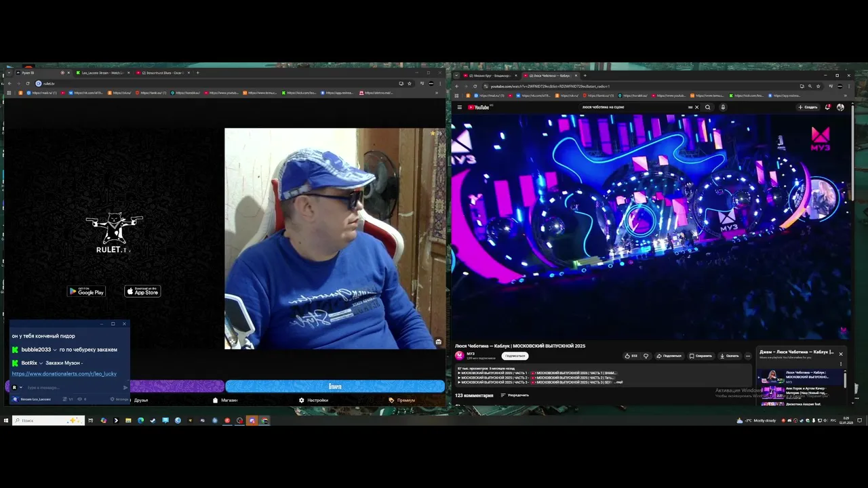Open 'Премиум' on rulet.tv
Screen dimensions: 868x488
coord(402,400)
